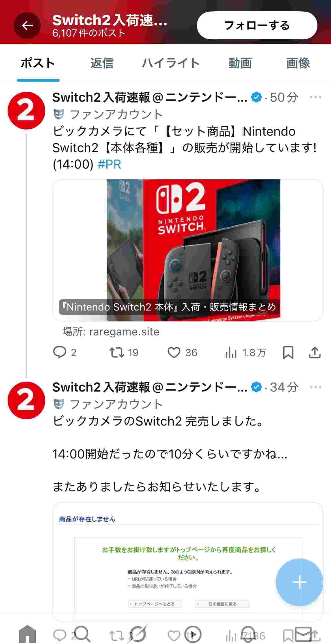Tap the blue compose plus button
This screenshot has height=644, width=331.
(x=299, y=583)
